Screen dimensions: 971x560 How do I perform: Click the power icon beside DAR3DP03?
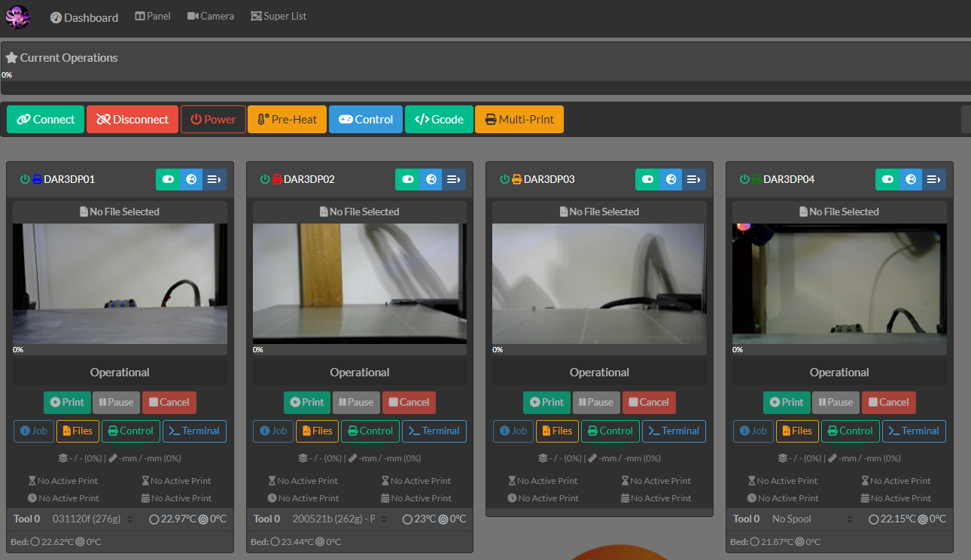(x=503, y=178)
